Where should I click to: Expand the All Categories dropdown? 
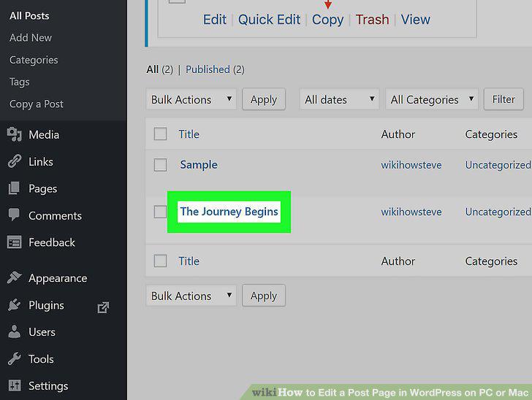pyautogui.click(x=432, y=99)
